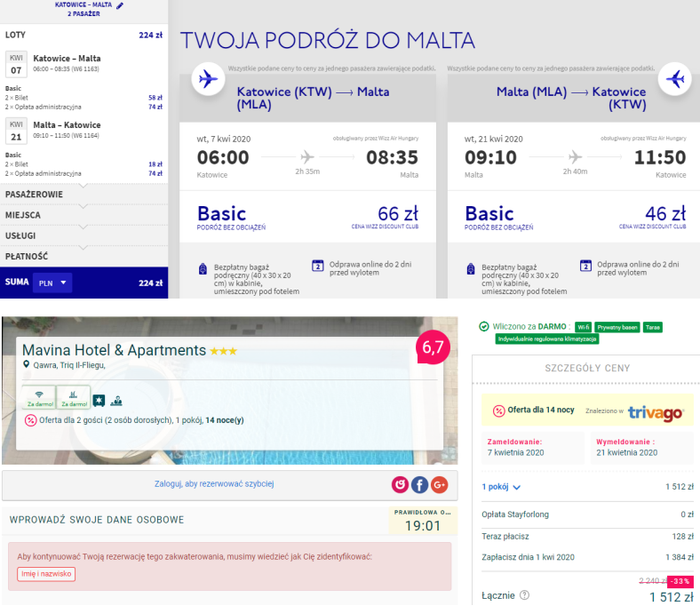Click Zaloguj, aby rezerwować szybciej link
Viewport: 700px width, 606px height.
(x=214, y=483)
